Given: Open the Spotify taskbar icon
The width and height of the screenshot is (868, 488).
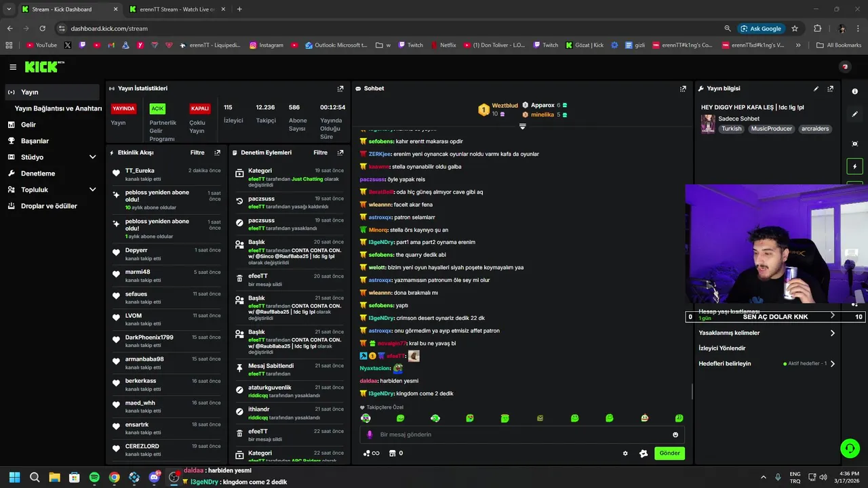Looking at the screenshot, I should pyautogui.click(x=94, y=477).
